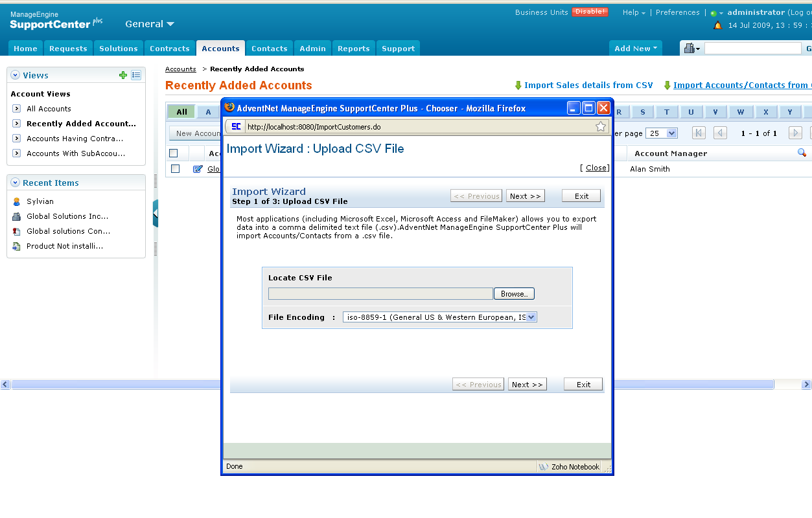Viewport: 812px width, 518px height.
Task: Click Zoho Notebook in status bar
Action: (570, 467)
